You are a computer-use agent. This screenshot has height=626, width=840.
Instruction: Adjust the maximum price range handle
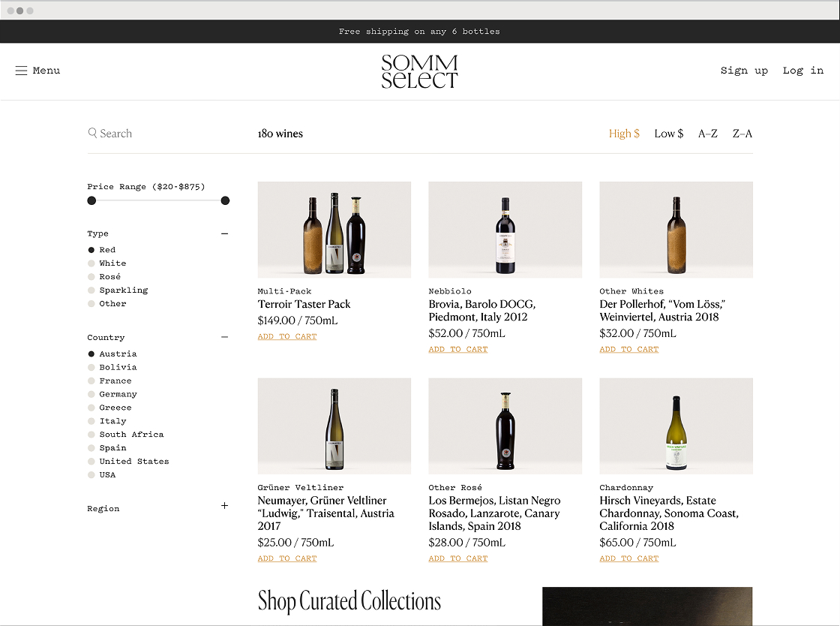[225, 200]
